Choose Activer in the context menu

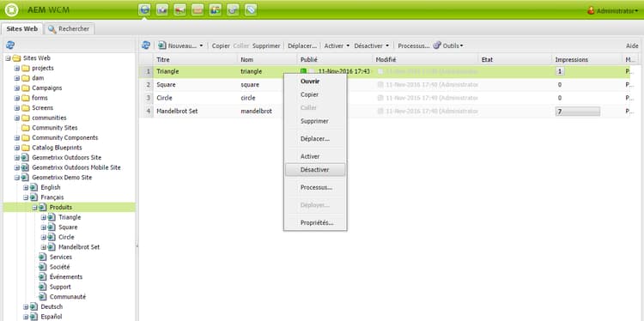pyautogui.click(x=315, y=156)
